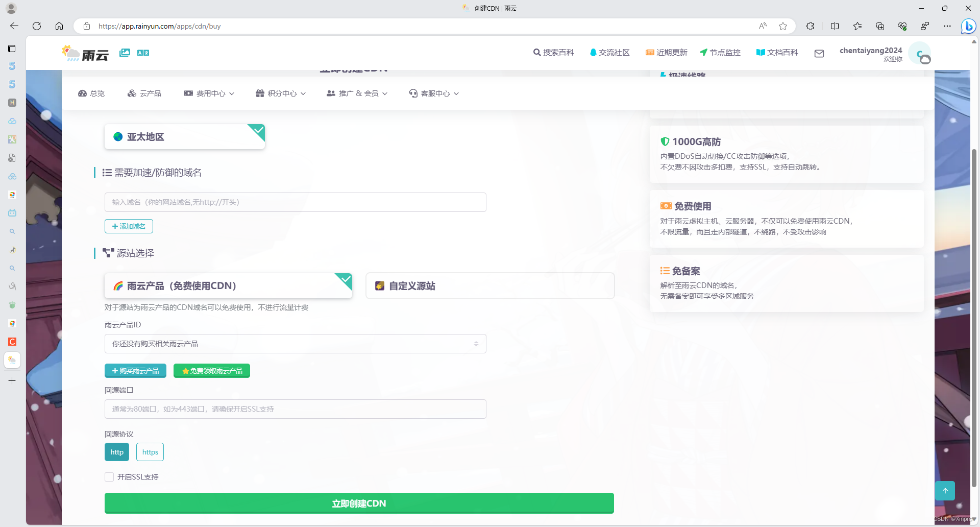Open browser settings and more menu
The width and height of the screenshot is (980, 527).
coord(947,26)
